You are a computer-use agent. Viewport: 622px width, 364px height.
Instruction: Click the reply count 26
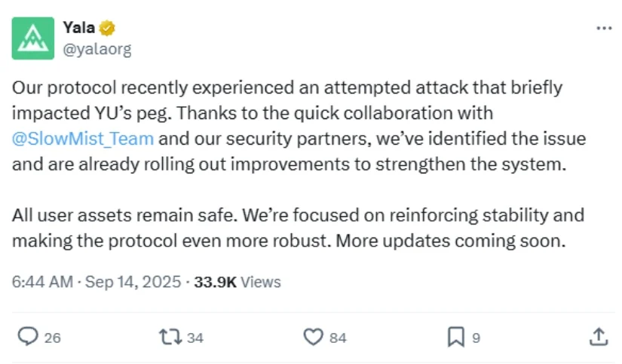point(52,338)
